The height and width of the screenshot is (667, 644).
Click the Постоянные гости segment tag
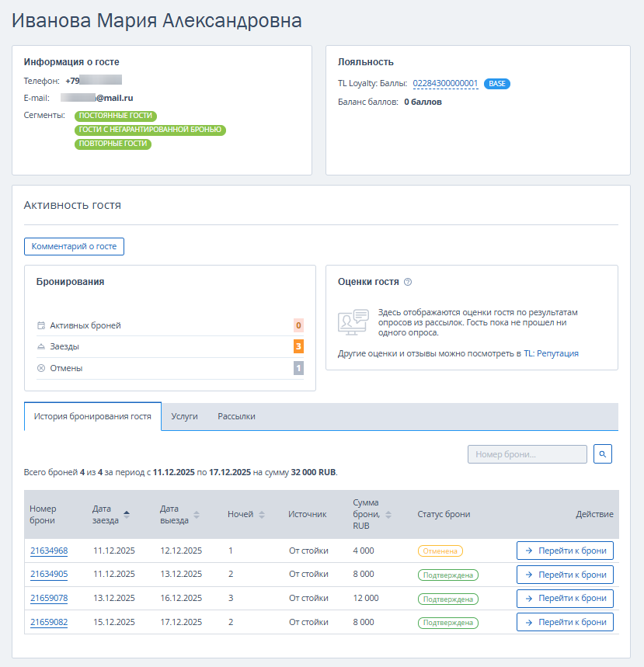click(x=116, y=116)
